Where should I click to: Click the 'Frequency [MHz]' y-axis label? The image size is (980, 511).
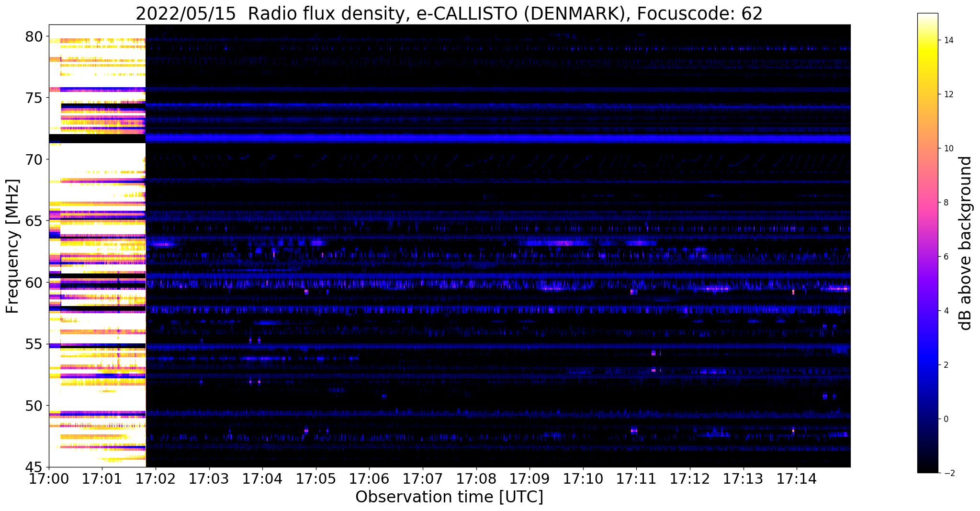(12, 246)
